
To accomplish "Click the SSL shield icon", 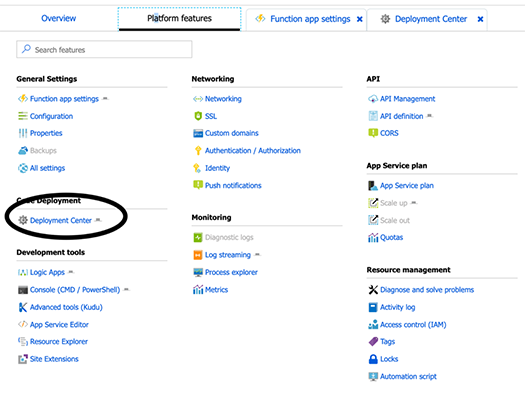I will [x=198, y=116].
